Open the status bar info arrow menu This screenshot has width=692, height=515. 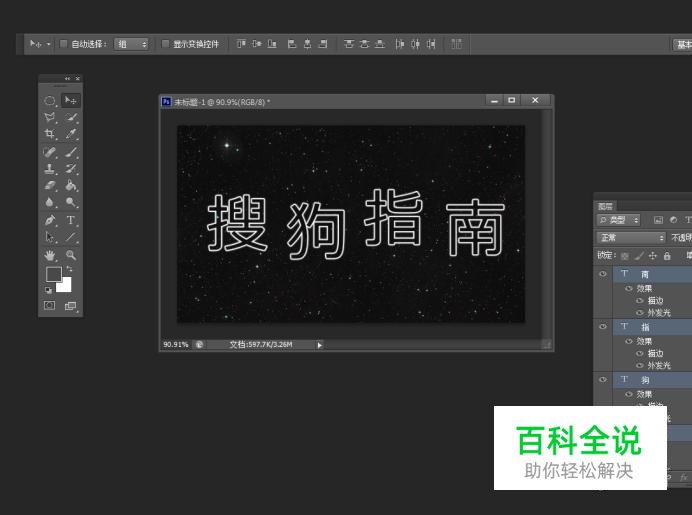coord(320,345)
